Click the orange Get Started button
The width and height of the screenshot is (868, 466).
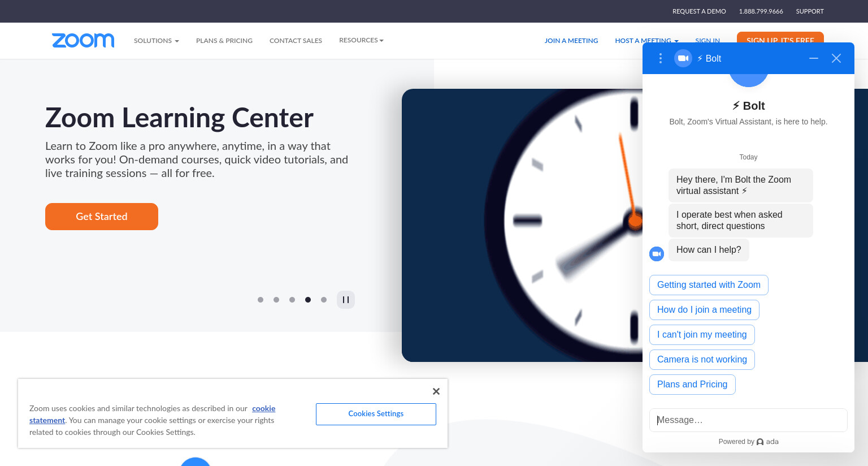tap(102, 217)
